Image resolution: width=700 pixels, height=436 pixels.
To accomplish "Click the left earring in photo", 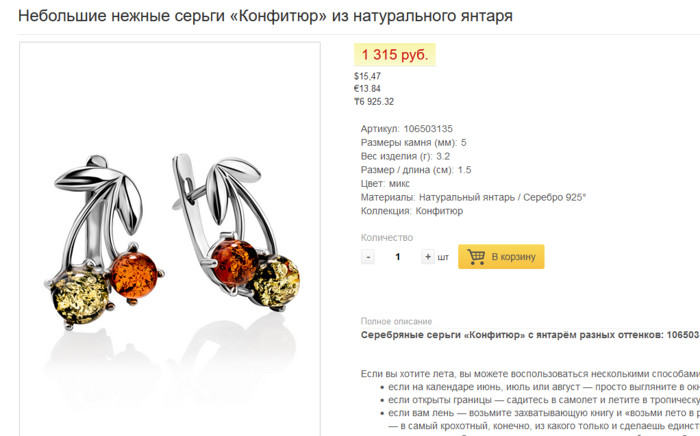I will (104, 242).
